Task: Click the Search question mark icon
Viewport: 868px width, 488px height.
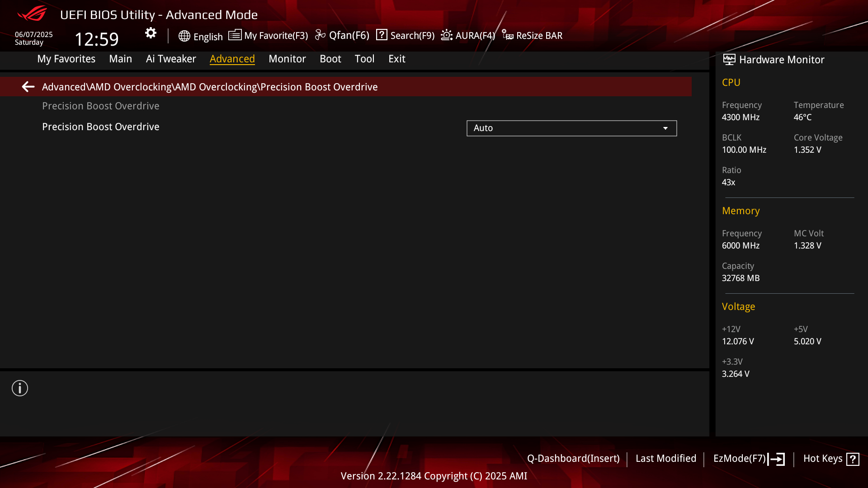Action: pyautogui.click(x=382, y=35)
